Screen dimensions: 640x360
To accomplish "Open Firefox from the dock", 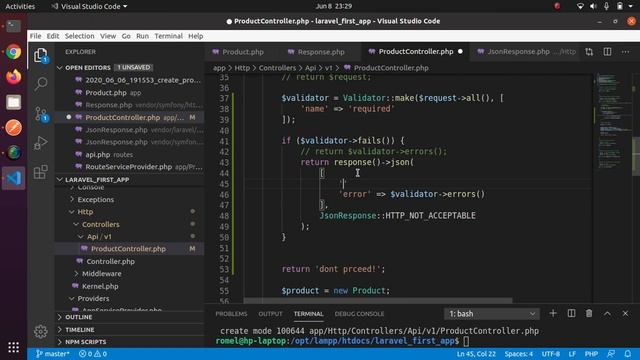I will click(13, 77).
